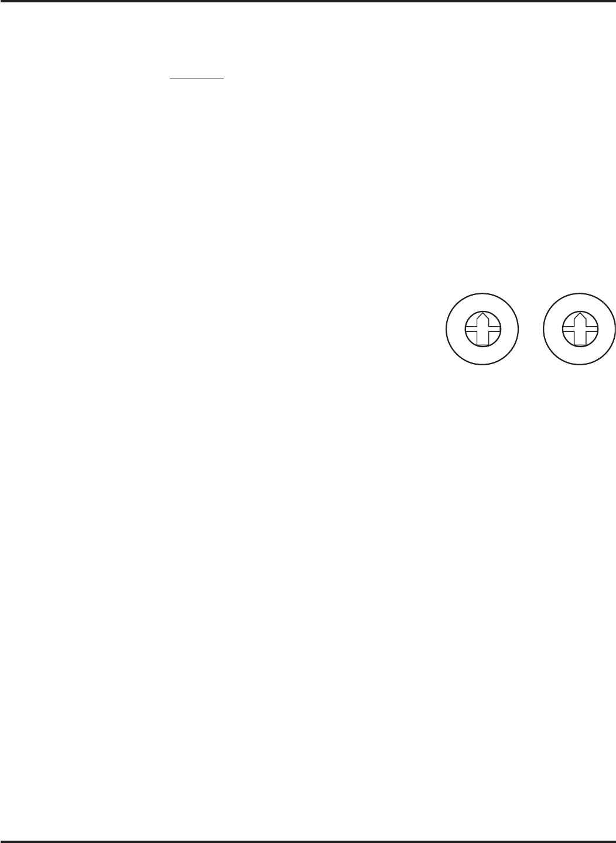Click bottom edge of right inner circle
616x843 pixels.
click(580, 347)
